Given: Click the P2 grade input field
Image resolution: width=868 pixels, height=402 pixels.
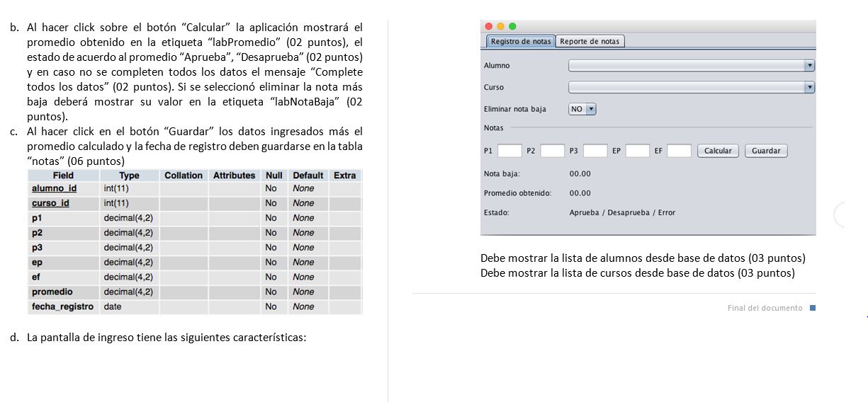Looking at the screenshot, I should click(x=553, y=151).
